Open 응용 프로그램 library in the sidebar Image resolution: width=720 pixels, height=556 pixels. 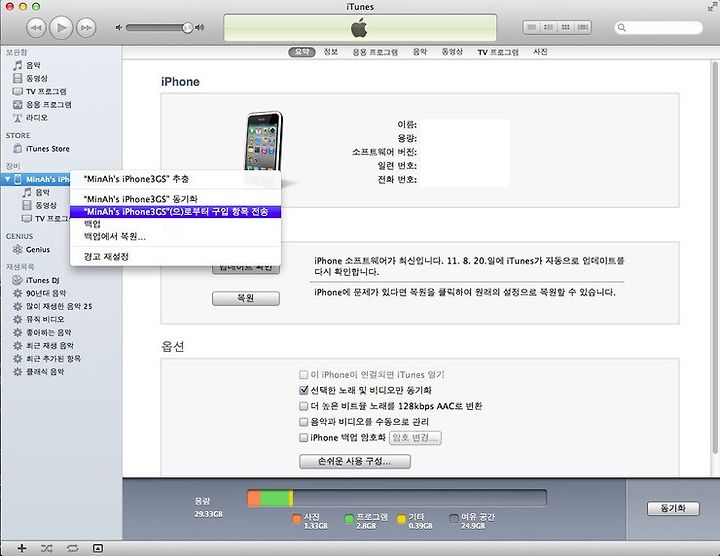[42, 105]
